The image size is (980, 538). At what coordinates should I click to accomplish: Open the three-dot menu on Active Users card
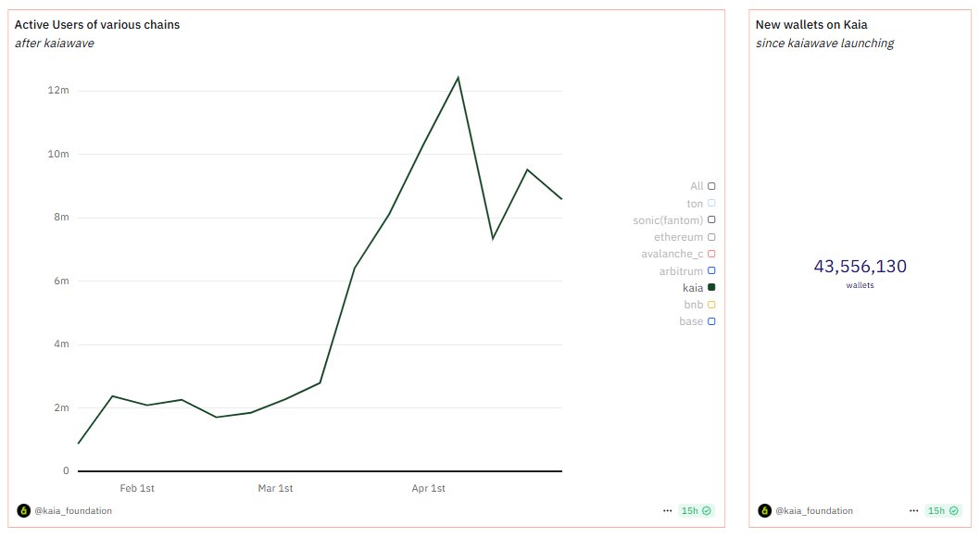(668, 510)
